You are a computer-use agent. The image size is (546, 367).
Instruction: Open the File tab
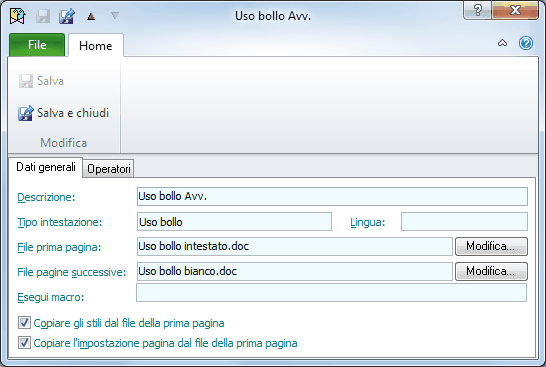(x=37, y=45)
